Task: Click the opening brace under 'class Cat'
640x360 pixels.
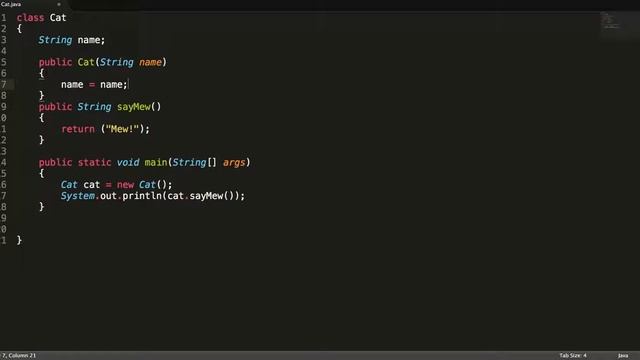Action: click(19, 29)
